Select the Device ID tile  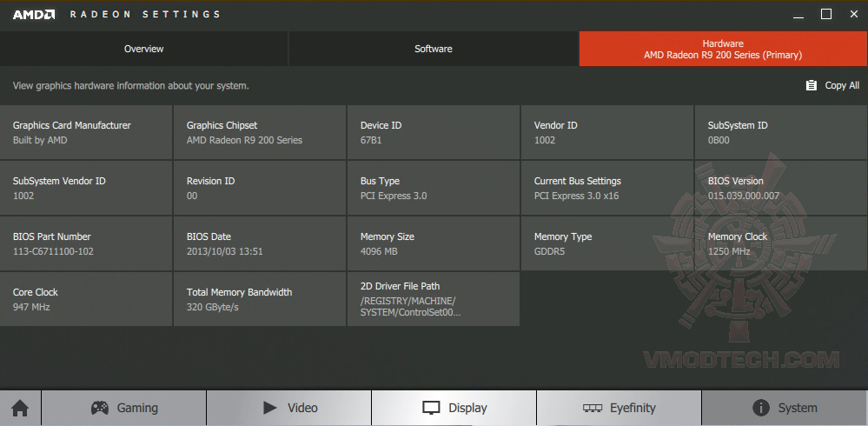434,132
